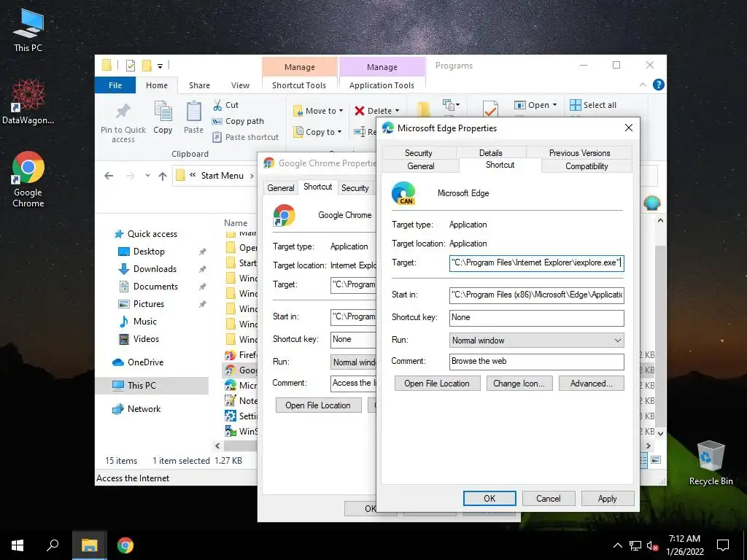The image size is (747, 560).
Task: Open the File tab in Explorer
Action: [x=115, y=85]
